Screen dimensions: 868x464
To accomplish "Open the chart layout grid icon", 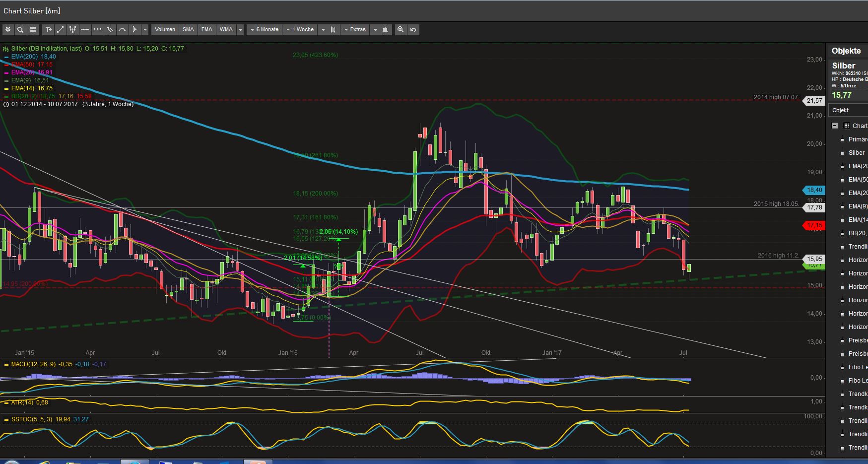I will click(33, 30).
